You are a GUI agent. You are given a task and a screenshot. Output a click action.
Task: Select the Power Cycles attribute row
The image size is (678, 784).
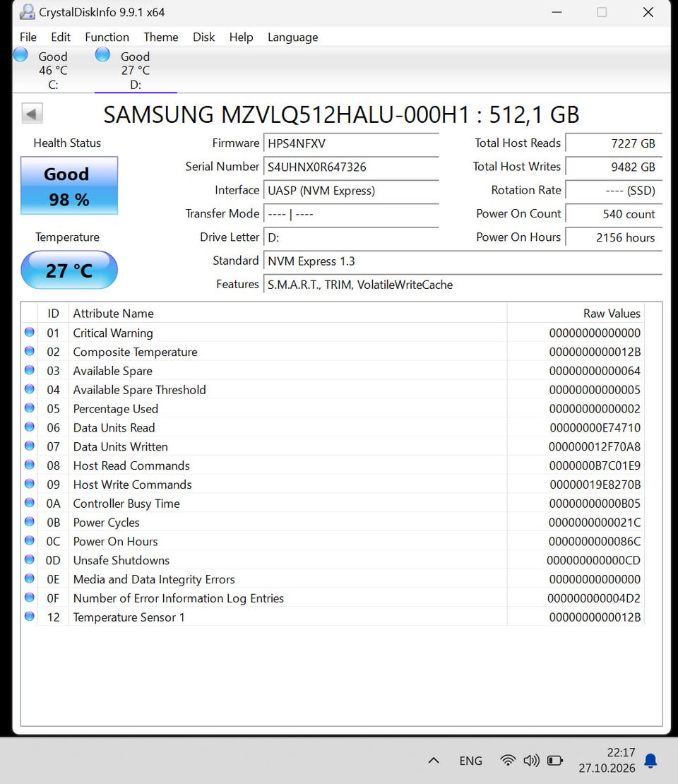click(333, 522)
